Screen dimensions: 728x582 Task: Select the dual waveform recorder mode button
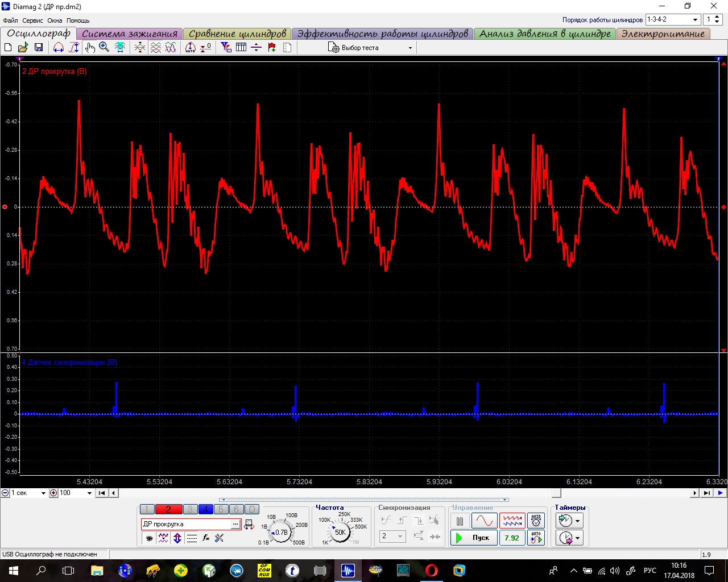(x=512, y=521)
